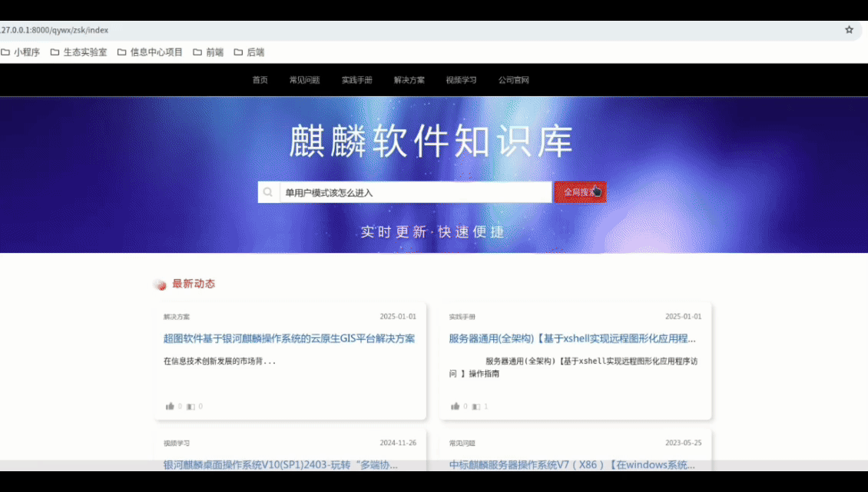Click the 常见问题 tag on the 中标麒麟 card

point(462,444)
